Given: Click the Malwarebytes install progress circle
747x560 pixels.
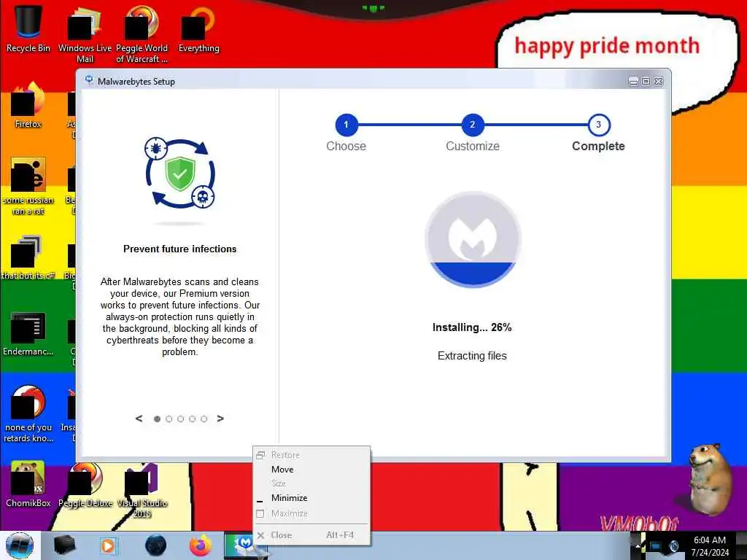Looking at the screenshot, I should (473, 239).
